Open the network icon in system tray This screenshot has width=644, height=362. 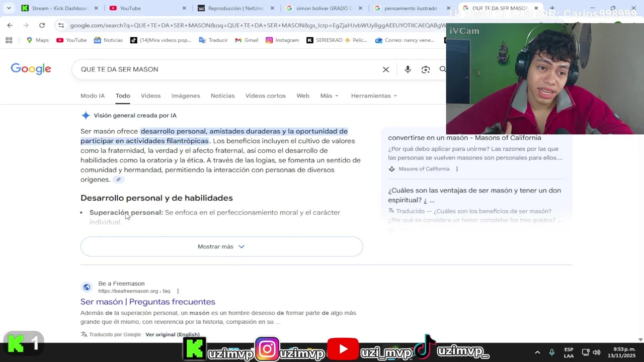[586, 352]
